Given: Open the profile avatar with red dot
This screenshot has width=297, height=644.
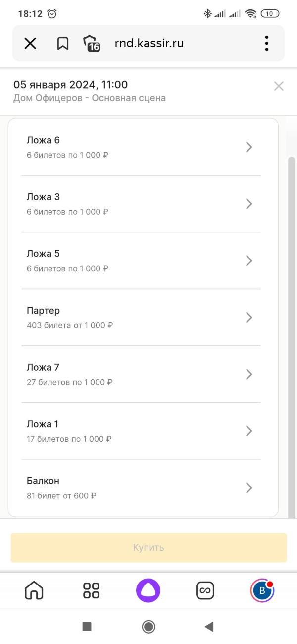Looking at the screenshot, I should click(x=262, y=590).
